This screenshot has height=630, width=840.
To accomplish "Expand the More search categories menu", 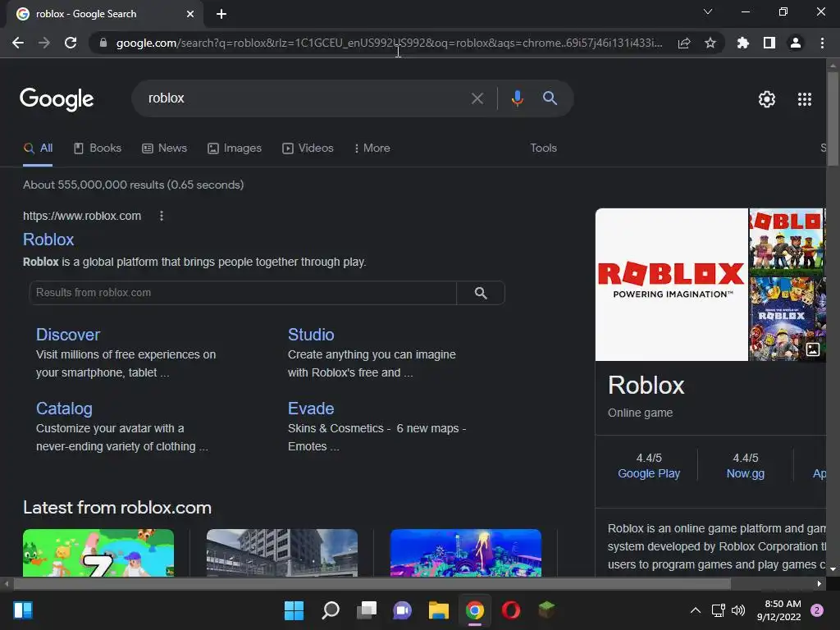I will coord(372,148).
